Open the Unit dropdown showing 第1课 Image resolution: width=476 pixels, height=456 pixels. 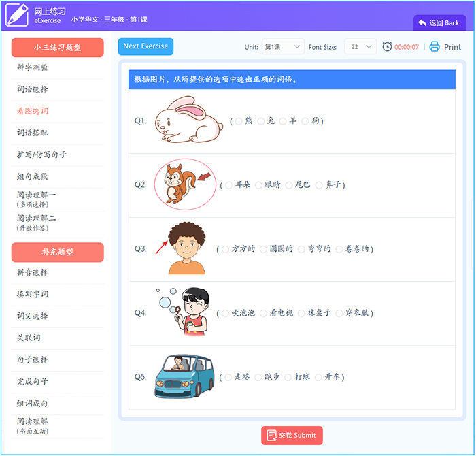click(x=283, y=47)
